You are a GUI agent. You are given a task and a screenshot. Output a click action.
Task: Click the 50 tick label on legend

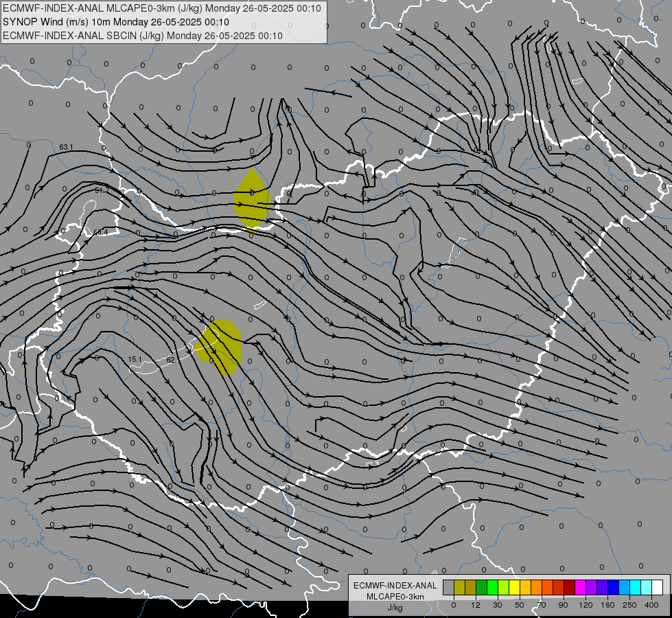tap(520, 605)
